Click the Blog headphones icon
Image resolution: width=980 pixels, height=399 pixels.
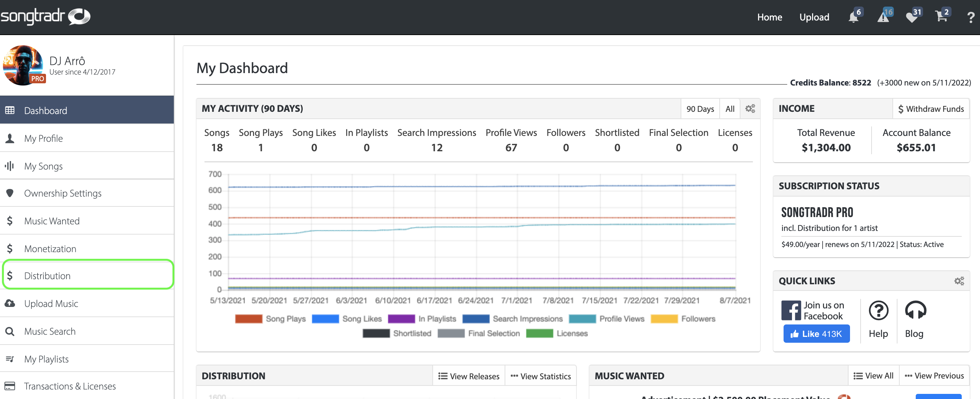coord(915,310)
